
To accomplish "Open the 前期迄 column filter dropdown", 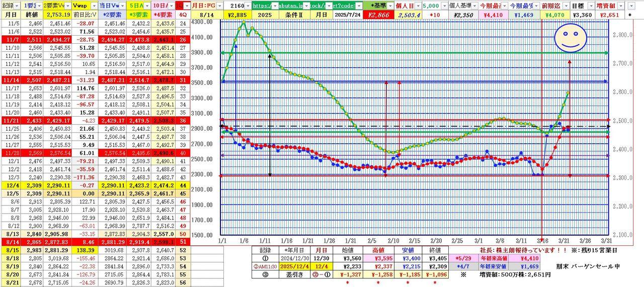I will click(566, 5).
